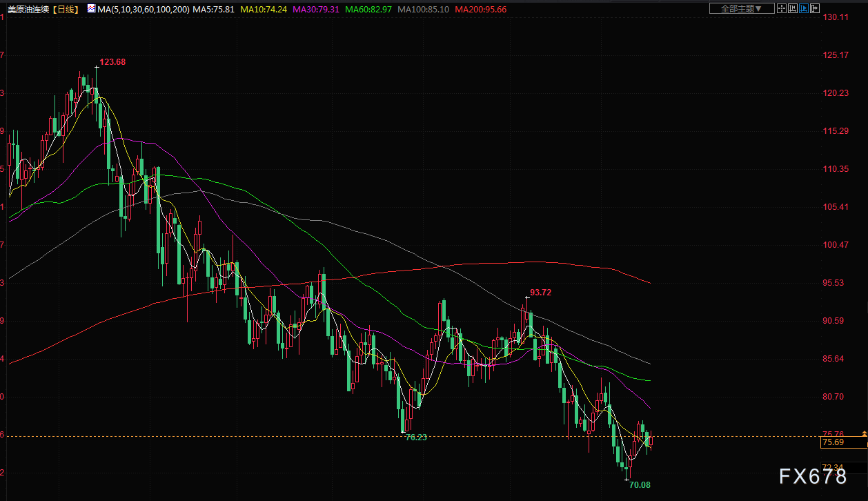
Task: Click the 125.17 price axis label
Action: pyautogui.click(x=836, y=55)
